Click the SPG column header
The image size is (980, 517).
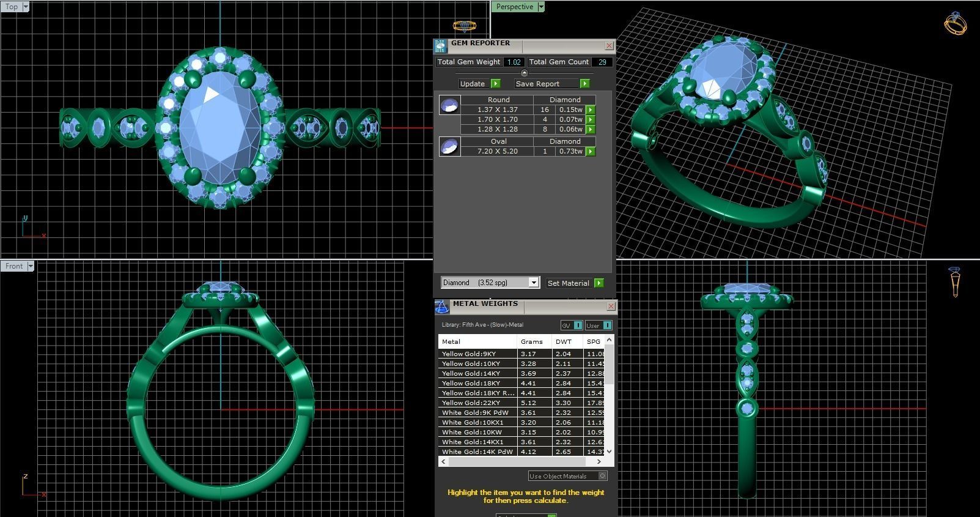(x=594, y=341)
